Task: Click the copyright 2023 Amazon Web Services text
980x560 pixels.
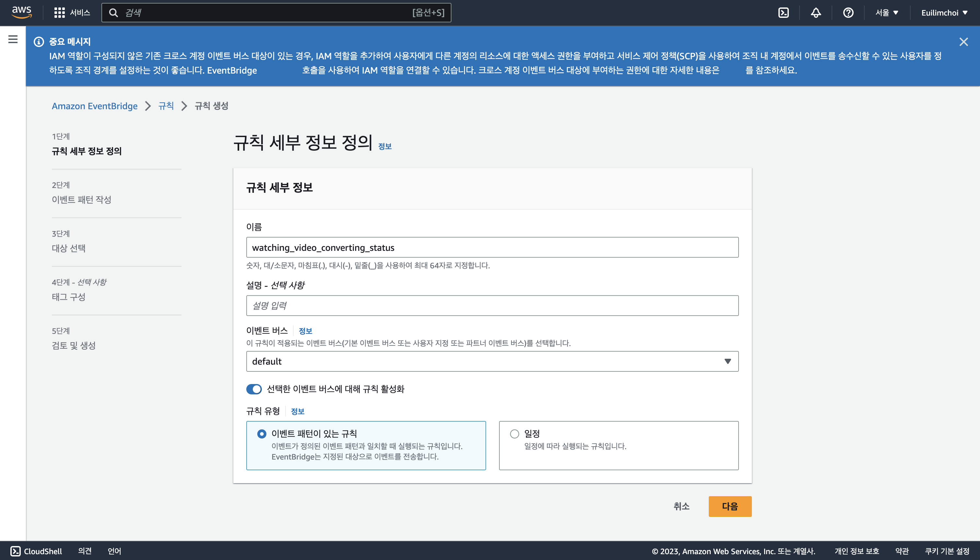Action: click(x=733, y=551)
